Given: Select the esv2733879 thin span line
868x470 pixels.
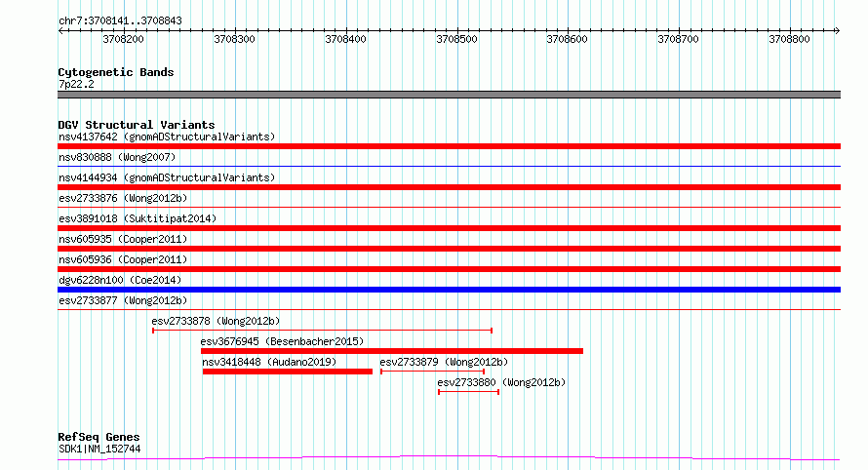Looking at the screenshot, I should click(433, 372).
